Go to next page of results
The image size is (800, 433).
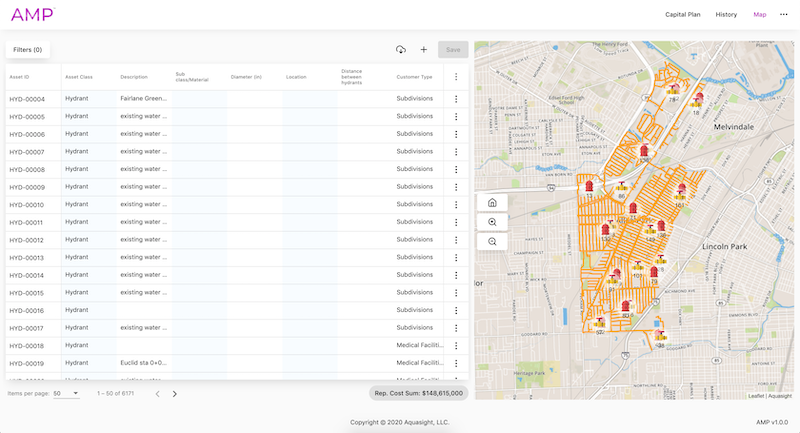point(175,394)
